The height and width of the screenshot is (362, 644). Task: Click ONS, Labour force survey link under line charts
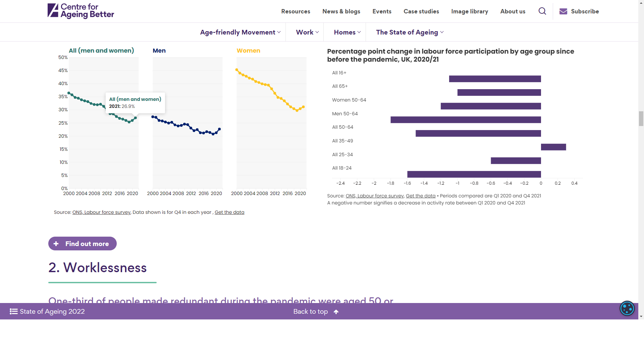[x=101, y=212]
